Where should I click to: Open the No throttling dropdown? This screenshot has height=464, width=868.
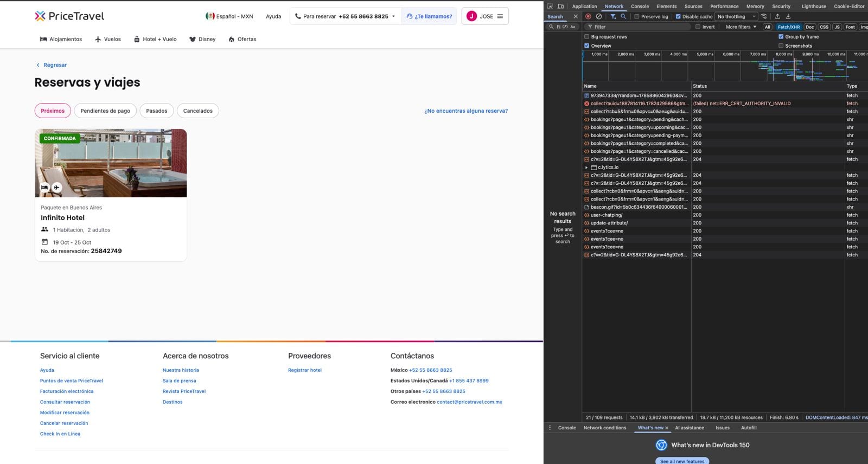click(x=737, y=16)
